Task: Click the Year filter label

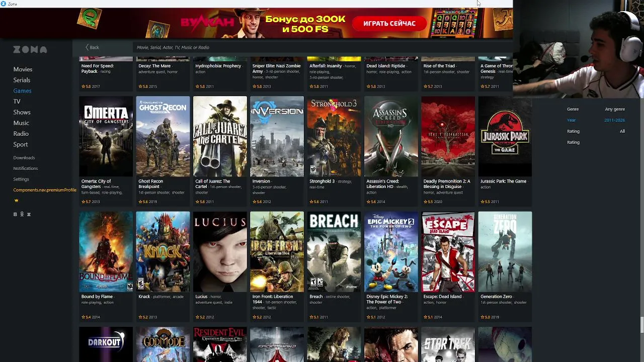Action: tap(571, 120)
